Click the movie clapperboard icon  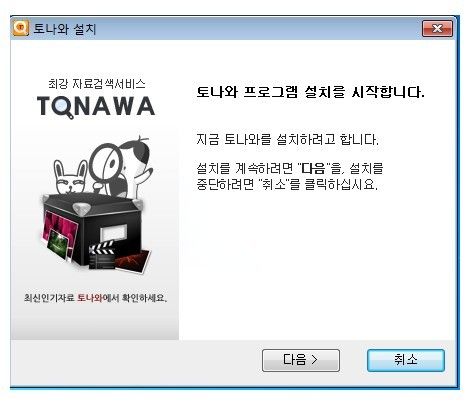tap(101, 256)
